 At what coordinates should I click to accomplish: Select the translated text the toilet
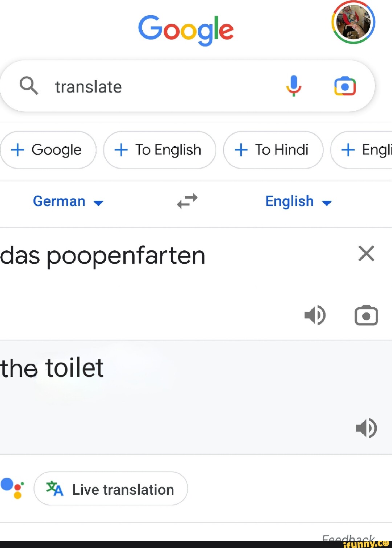tap(52, 368)
